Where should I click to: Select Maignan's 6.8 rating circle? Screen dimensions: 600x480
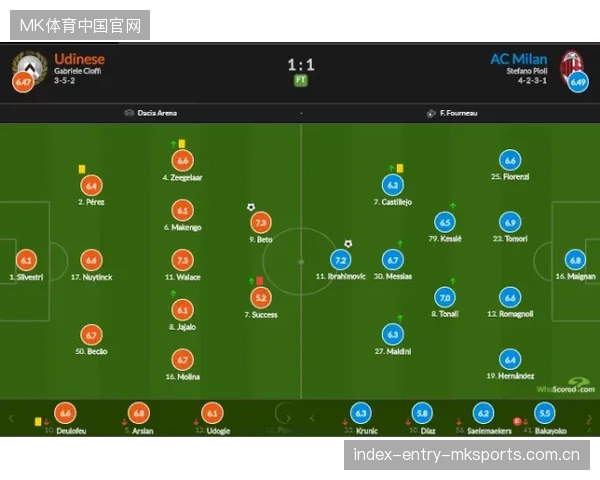coord(575,260)
